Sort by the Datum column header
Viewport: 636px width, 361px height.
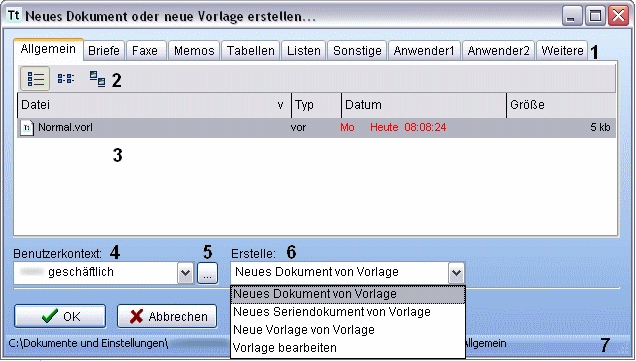click(424, 105)
